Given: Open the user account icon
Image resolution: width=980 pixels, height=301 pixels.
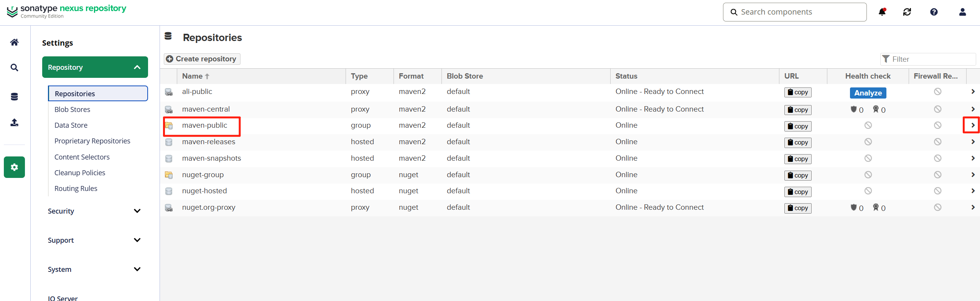Looking at the screenshot, I should pyautogui.click(x=963, y=12).
